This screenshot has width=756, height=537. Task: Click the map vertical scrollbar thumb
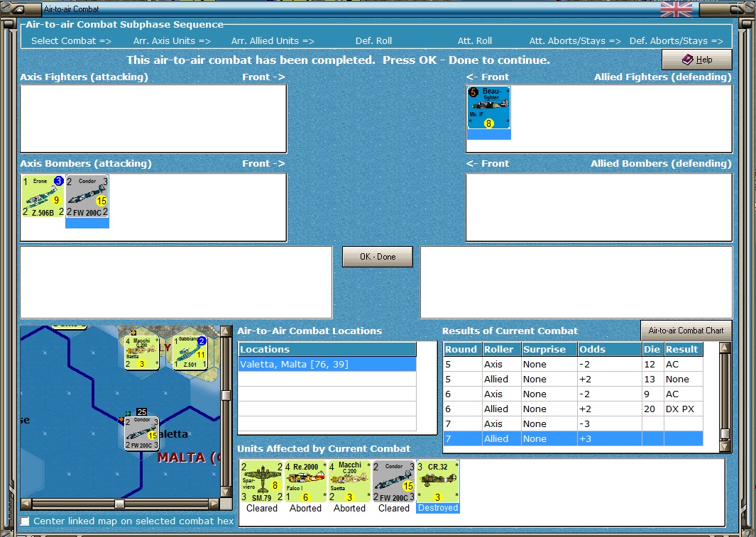click(x=225, y=395)
